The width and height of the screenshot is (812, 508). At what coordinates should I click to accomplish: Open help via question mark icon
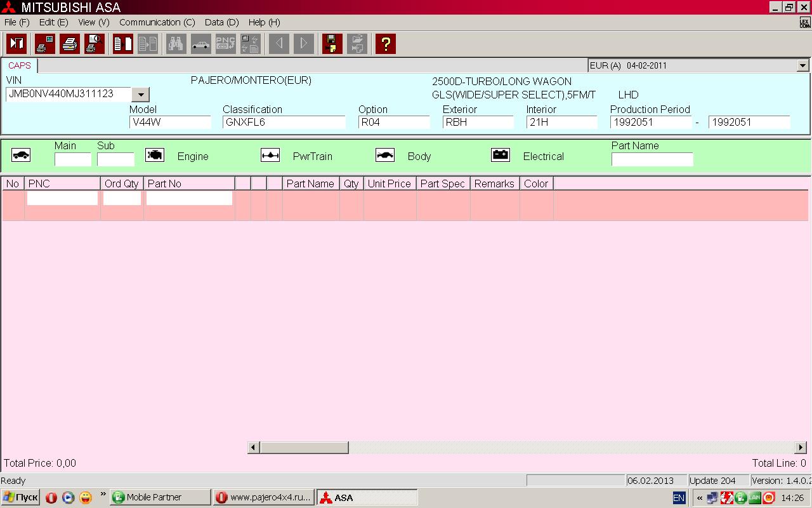tap(385, 44)
